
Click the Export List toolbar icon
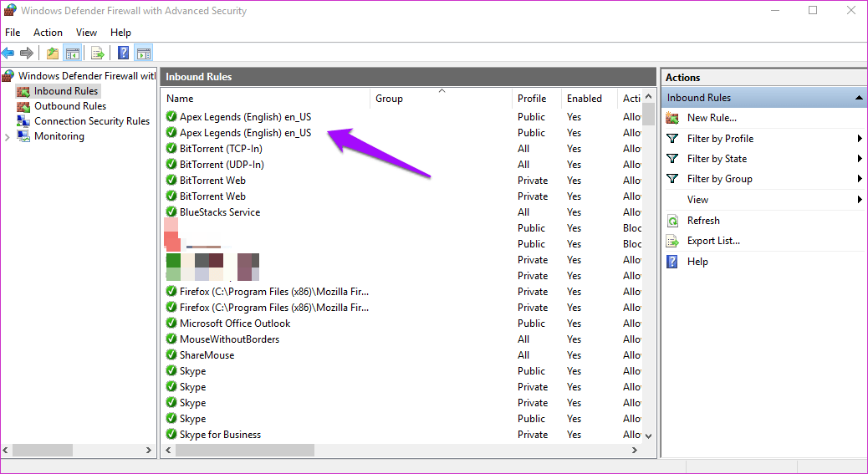(x=98, y=54)
